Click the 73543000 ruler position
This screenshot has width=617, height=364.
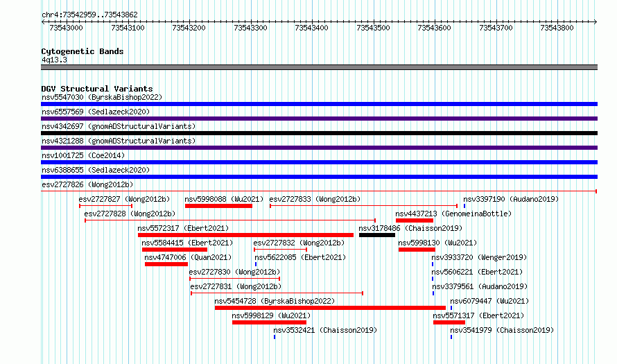(x=66, y=28)
